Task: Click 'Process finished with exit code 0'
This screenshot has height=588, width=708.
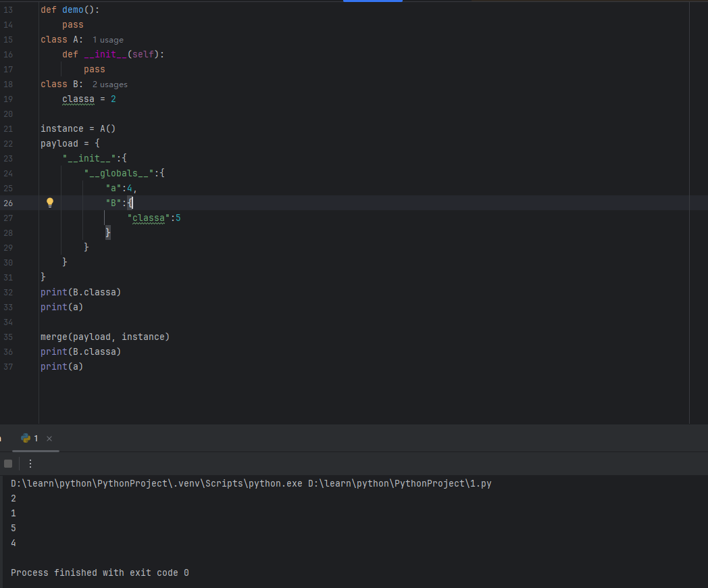Action: coord(100,573)
